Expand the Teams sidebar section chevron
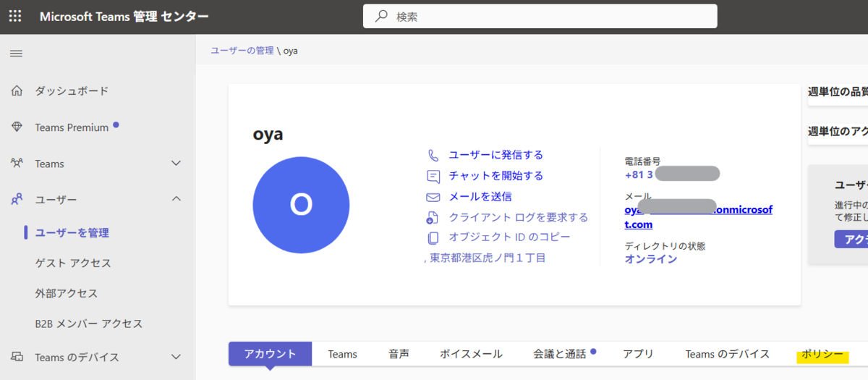 click(176, 164)
